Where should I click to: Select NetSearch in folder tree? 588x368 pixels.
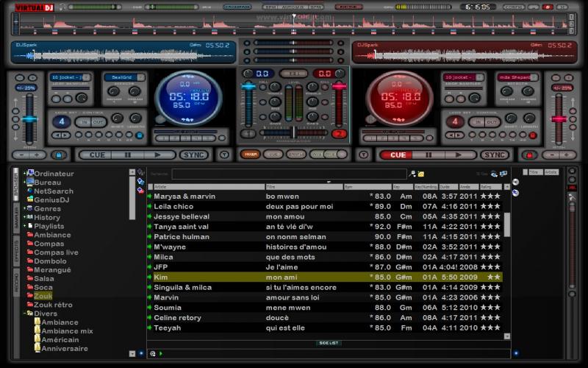(x=54, y=191)
